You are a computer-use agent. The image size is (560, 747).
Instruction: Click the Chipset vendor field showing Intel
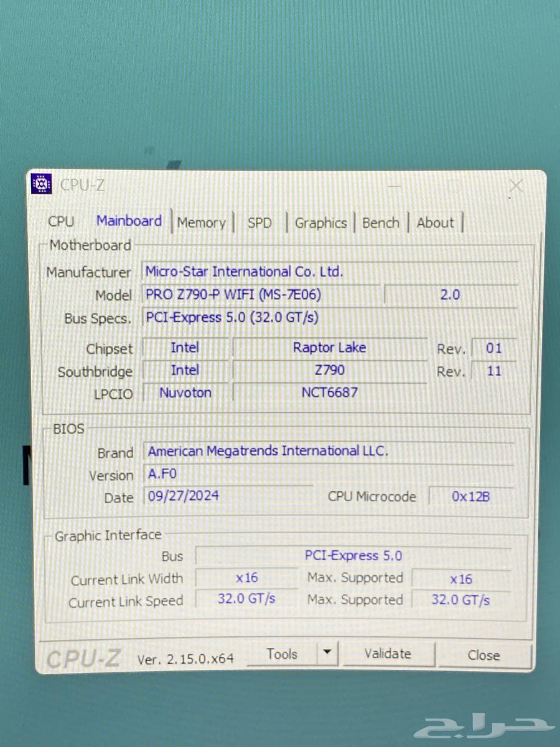(x=185, y=347)
